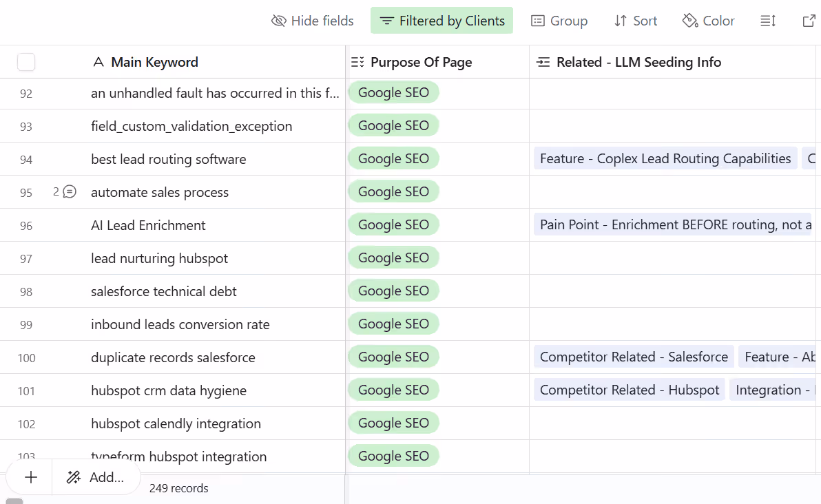The width and height of the screenshot is (821, 504).
Task: Click Google SEO tag in row 102
Action: (394, 422)
